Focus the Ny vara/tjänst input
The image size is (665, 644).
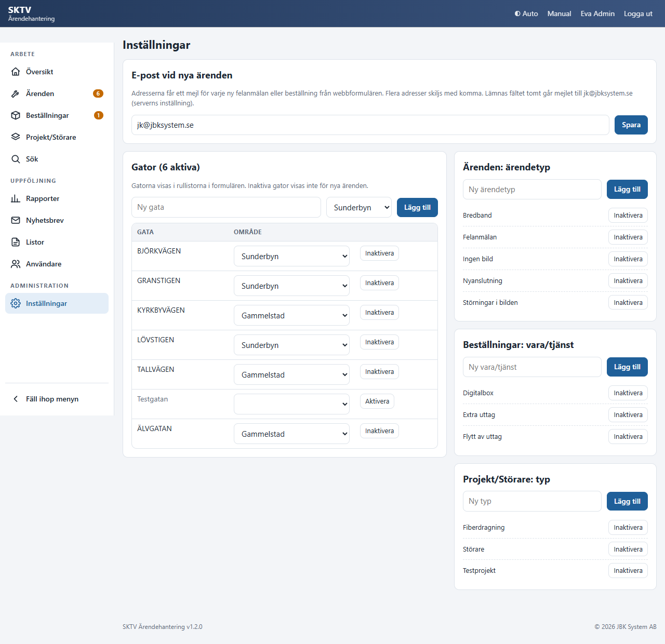[532, 367]
